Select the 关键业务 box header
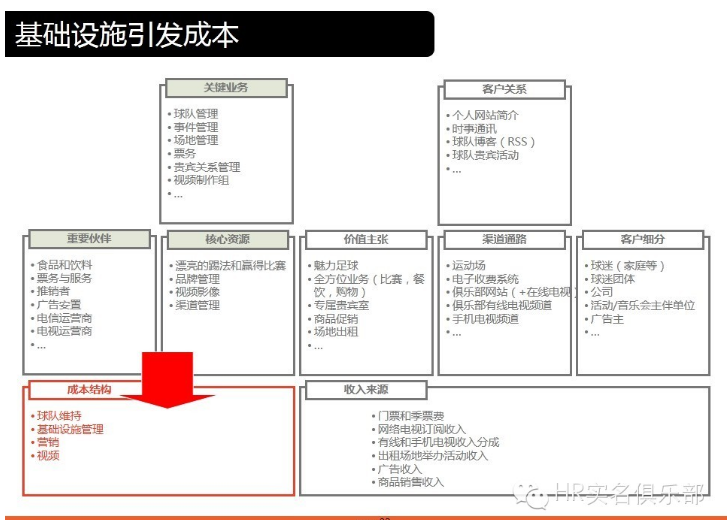 tap(226, 88)
